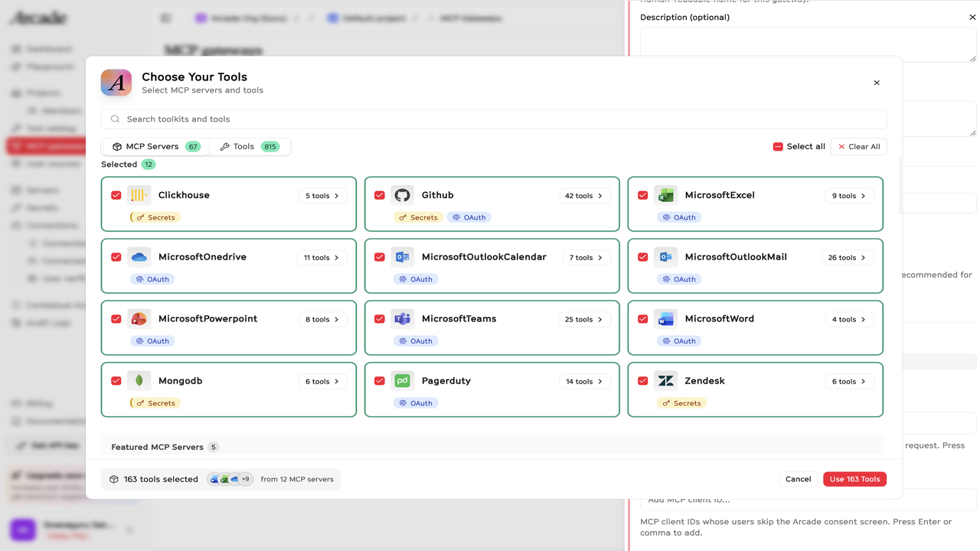The height and width of the screenshot is (551, 980).
Task: Click the 'Featured MCP Servers' heading
Action: click(x=157, y=447)
